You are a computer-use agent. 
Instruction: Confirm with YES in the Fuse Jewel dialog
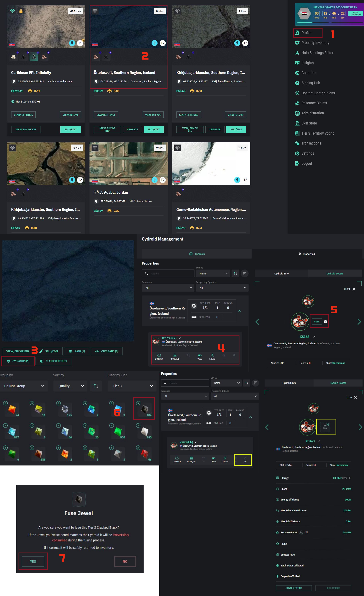tap(33, 561)
